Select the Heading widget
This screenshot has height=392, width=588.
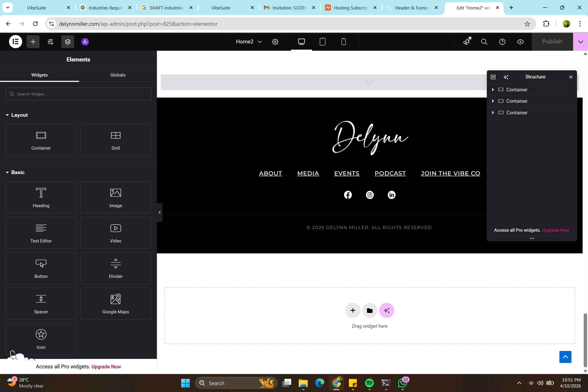[x=41, y=197]
